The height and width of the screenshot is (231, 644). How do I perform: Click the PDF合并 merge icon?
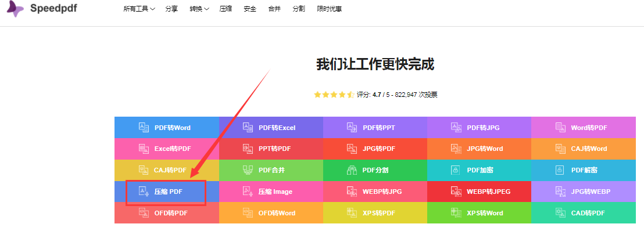click(248, 170)
